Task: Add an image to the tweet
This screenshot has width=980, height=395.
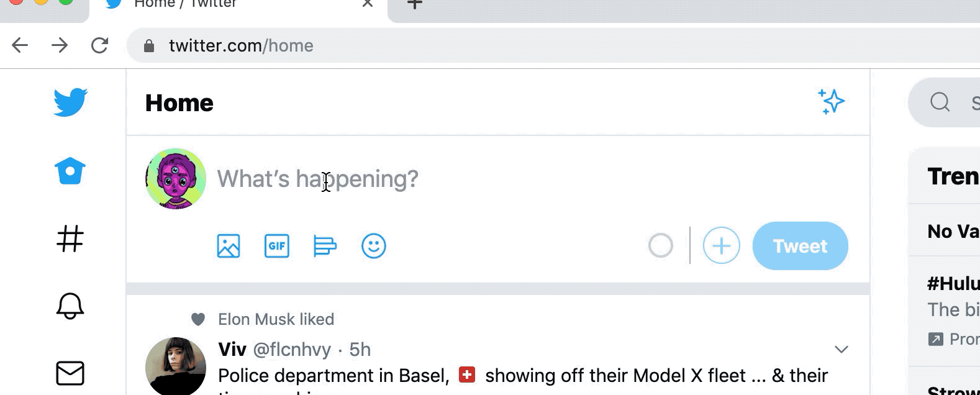Action: pos(229,246)
